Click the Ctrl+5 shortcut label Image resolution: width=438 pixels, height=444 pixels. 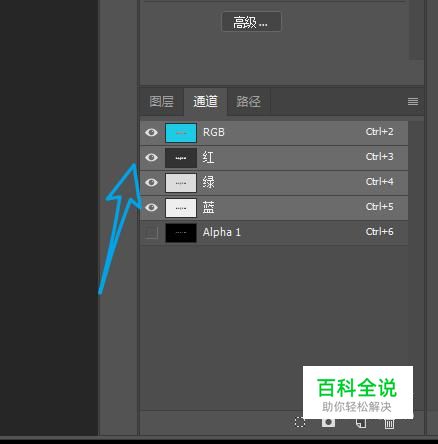point(379,207)
